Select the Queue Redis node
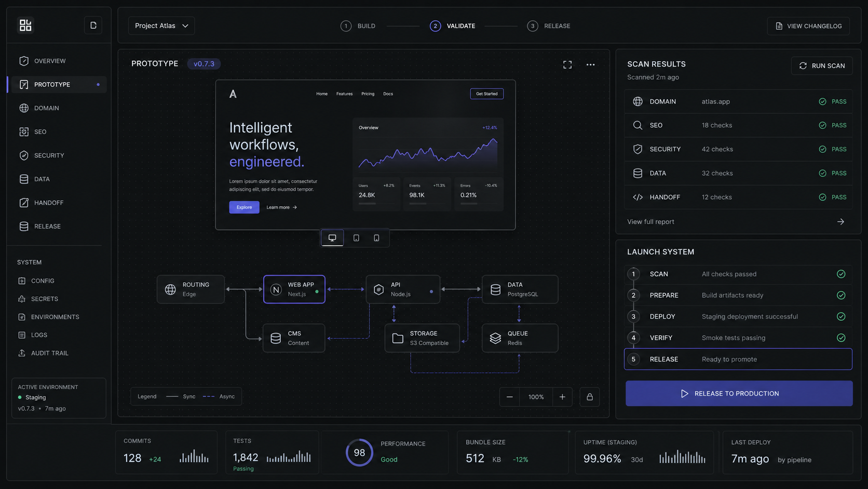 (520, 338)
